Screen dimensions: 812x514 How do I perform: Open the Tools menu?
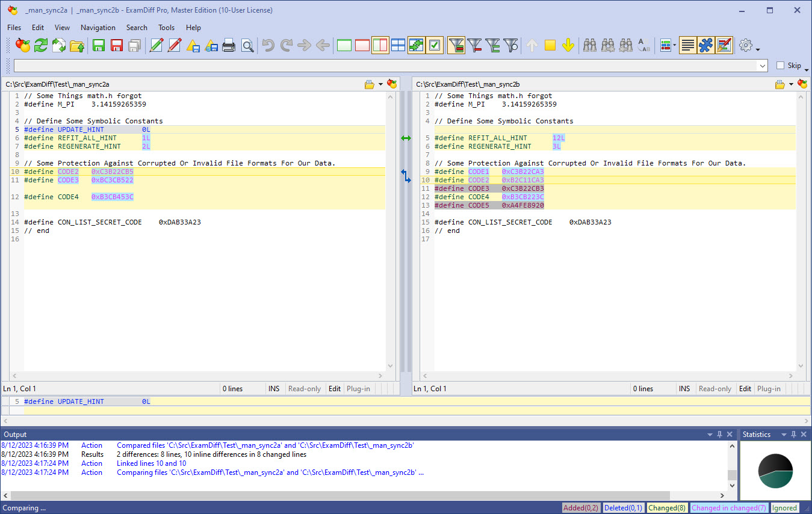(166, 27)
